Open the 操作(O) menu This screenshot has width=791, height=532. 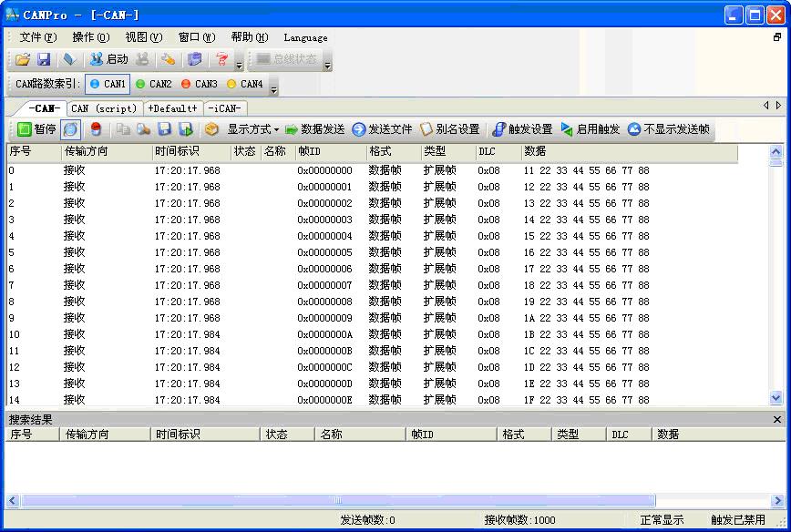91,37
